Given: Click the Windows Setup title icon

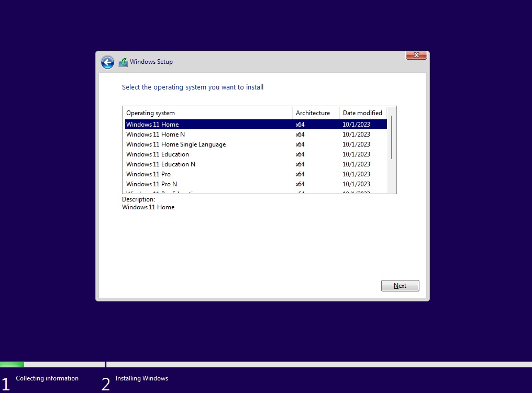Looking at the screenshot, I should (x=123, y=62).
